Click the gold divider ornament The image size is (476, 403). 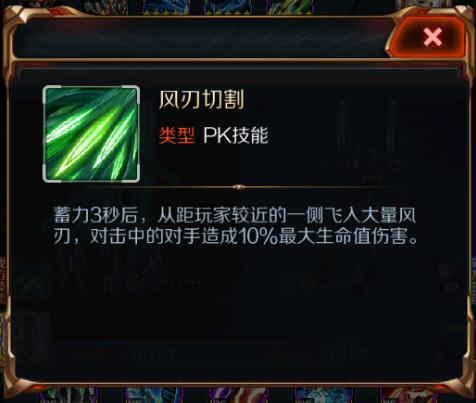coord(238,187)
